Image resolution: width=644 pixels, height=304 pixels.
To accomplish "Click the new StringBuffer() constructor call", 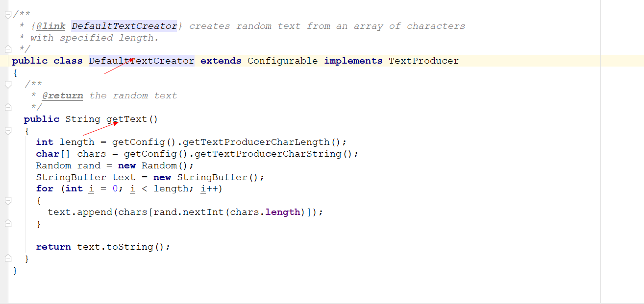I will pos(206,177).
